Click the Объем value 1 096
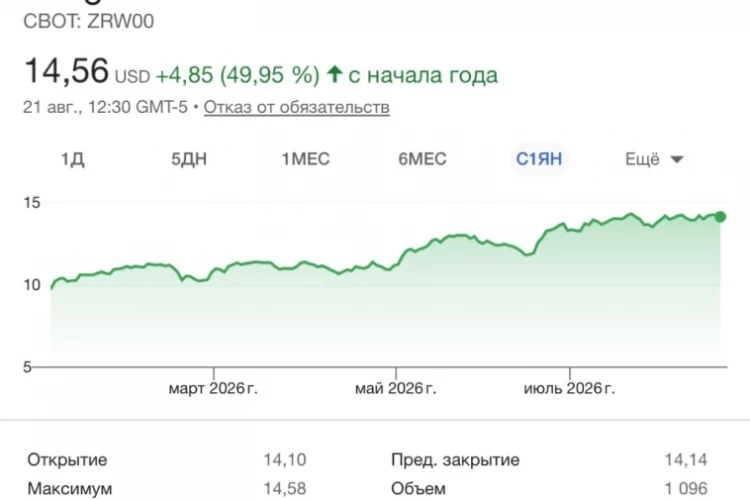The image size is (750, 500). point(686,489)
